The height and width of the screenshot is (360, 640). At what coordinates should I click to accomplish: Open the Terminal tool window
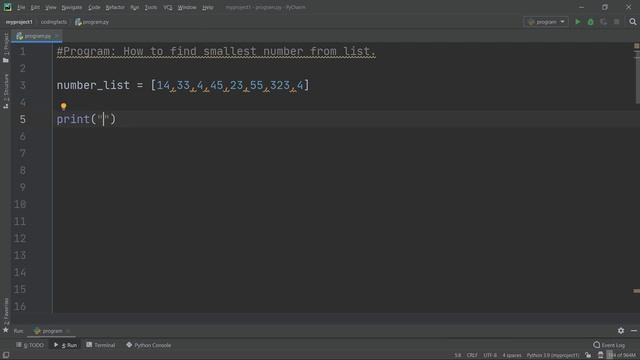(100, 345)
